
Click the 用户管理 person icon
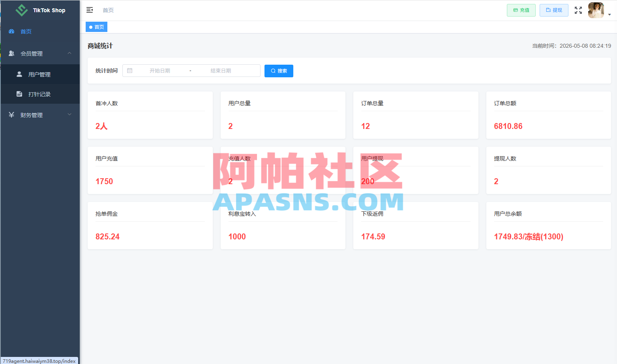pos(19,74)
